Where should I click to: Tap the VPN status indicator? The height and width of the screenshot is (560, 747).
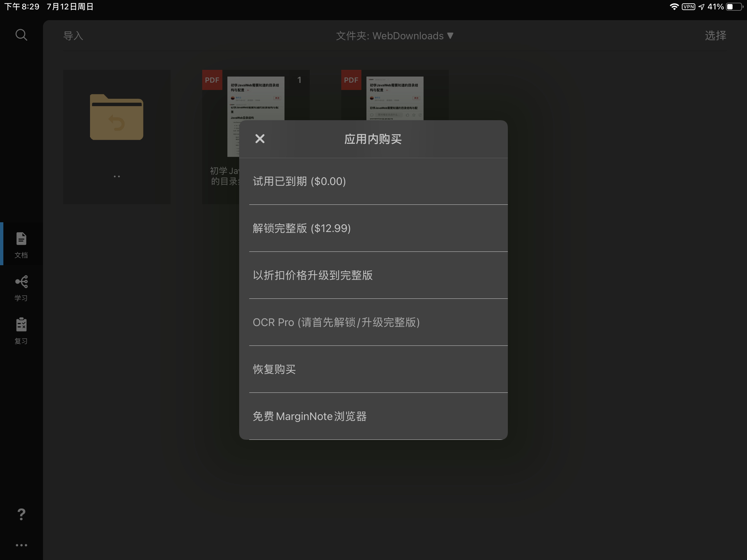688,7
